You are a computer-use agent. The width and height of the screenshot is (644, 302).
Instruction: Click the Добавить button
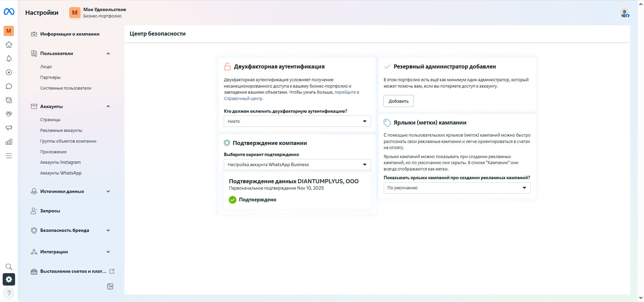pyautogui.click(x=398, y=101)
